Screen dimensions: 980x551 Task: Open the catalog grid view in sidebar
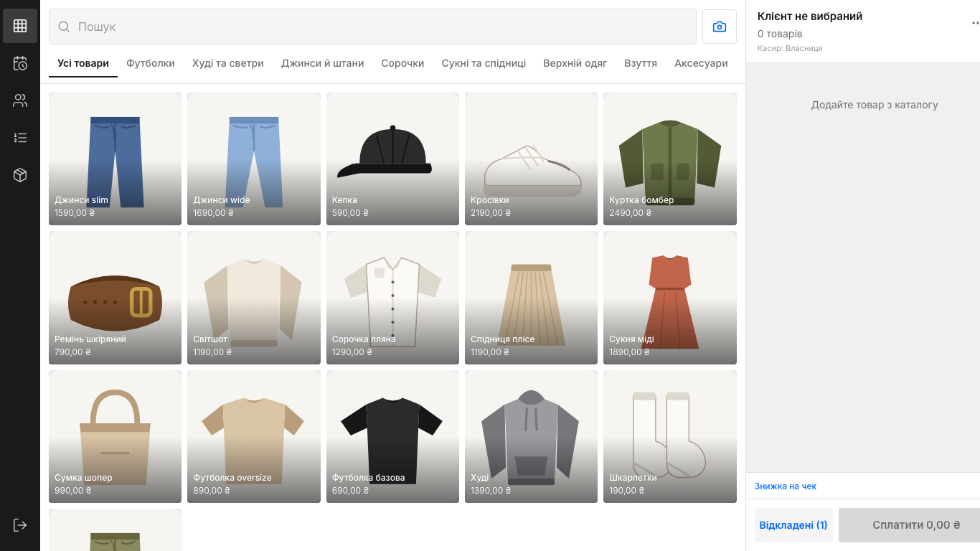pos(20,26)
